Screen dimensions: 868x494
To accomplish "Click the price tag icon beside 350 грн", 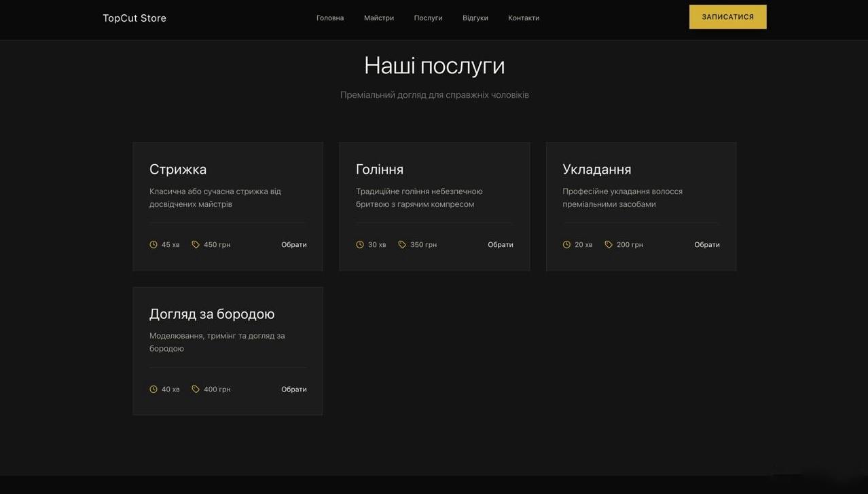I will pyautogui.click(x=402, y=244).
